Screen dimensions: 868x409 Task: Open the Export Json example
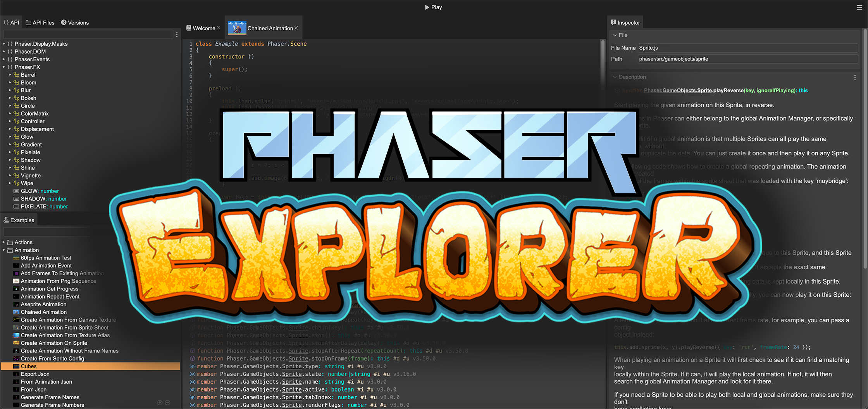[x=35, y=374]
